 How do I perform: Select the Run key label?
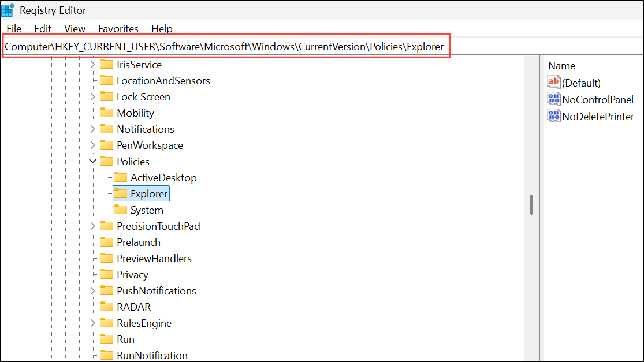126,339
